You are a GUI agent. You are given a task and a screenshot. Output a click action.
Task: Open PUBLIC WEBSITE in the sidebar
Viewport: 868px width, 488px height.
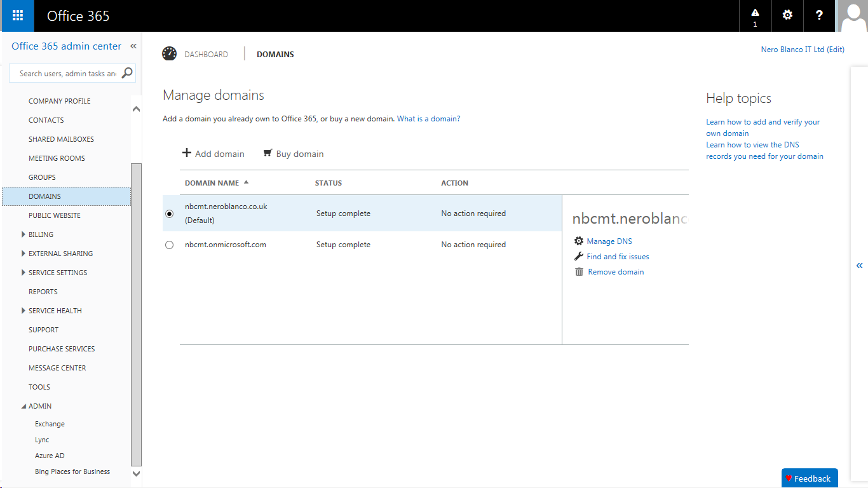coord(55,215)
